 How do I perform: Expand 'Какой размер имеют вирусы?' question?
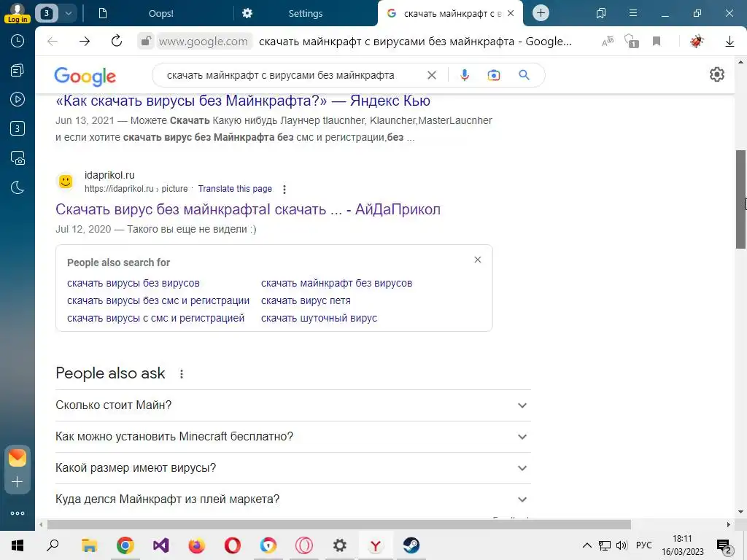pyautogui.click(x=293, y=468)
